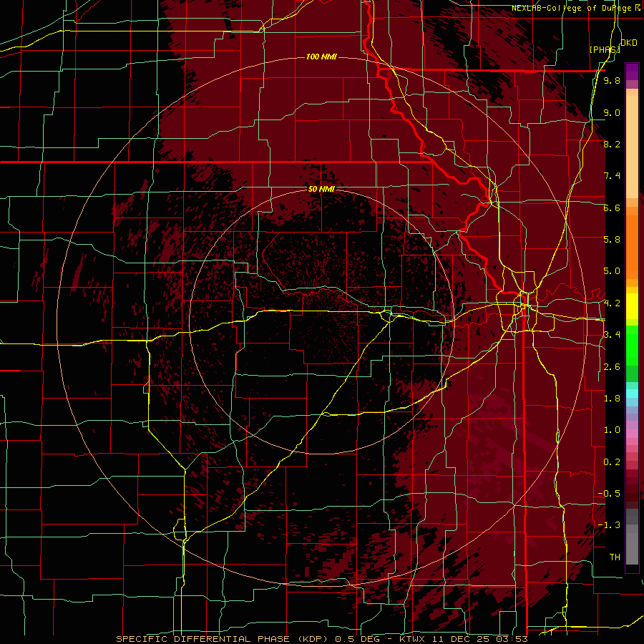Select the 4.2 value on the scale
The image size is (644, 644).
click(612, 303)
